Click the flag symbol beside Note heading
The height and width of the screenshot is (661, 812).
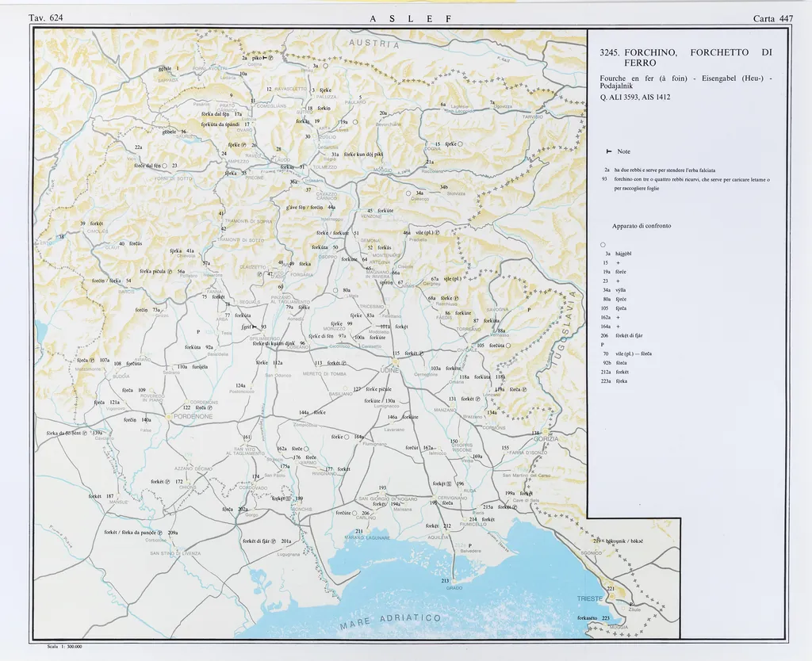pos(608,151)
